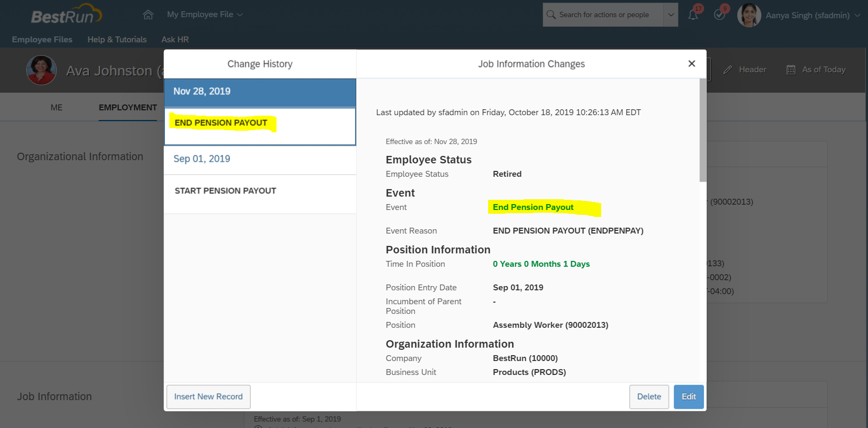
Task: Click the dialog's vertical scrollbar
Action: click(702, 130)
